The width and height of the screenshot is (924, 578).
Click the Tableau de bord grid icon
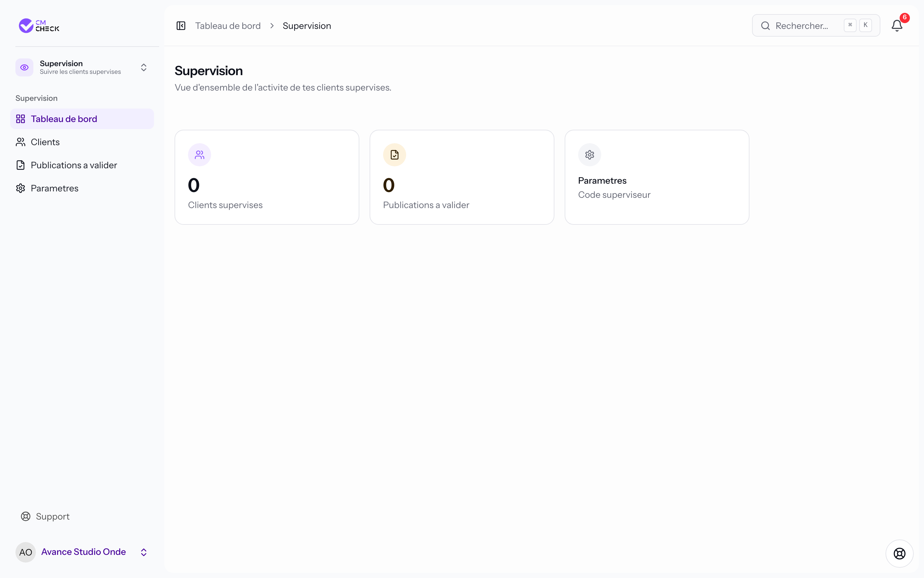coord(21,119)
